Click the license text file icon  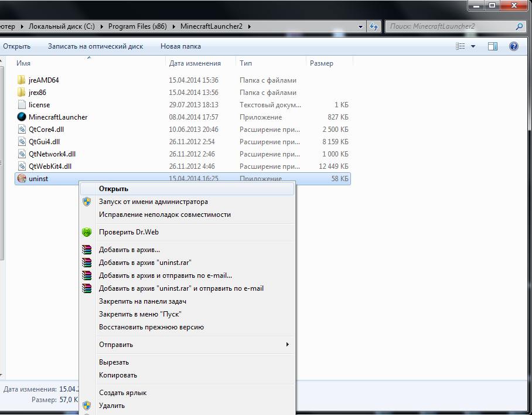tap(22, 105)
